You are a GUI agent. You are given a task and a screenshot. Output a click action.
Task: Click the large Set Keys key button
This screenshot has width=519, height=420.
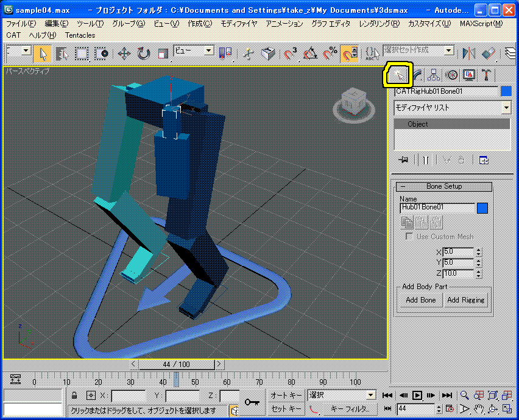[252, 402]
